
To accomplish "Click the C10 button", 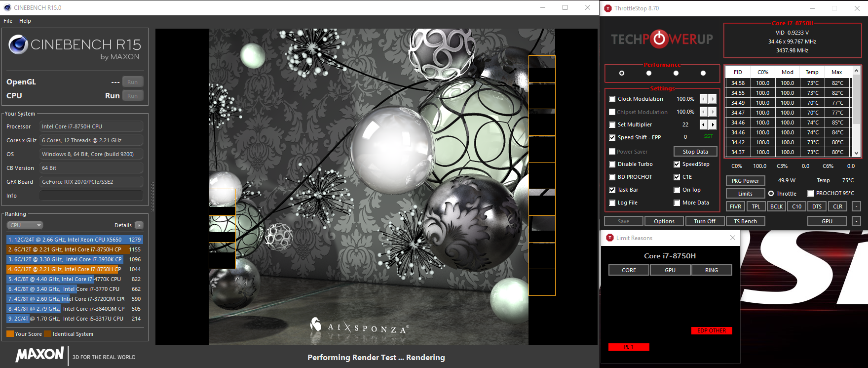I will tap(797, 206).
